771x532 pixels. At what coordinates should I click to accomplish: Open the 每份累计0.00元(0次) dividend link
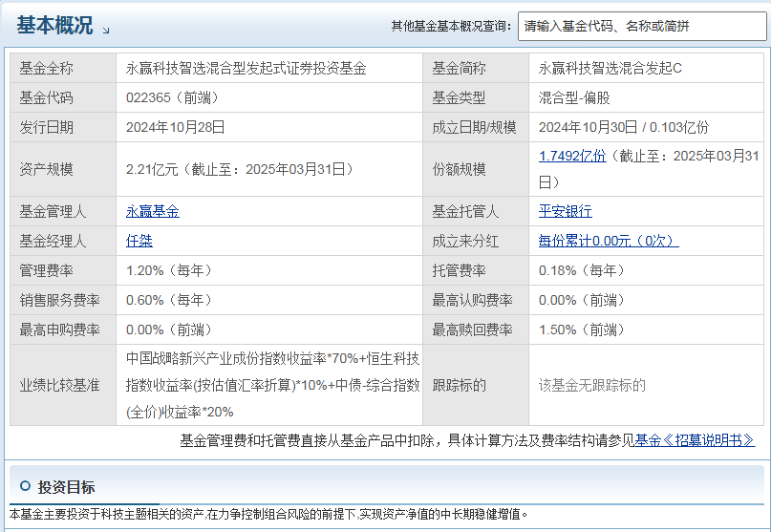coord(609,241)
